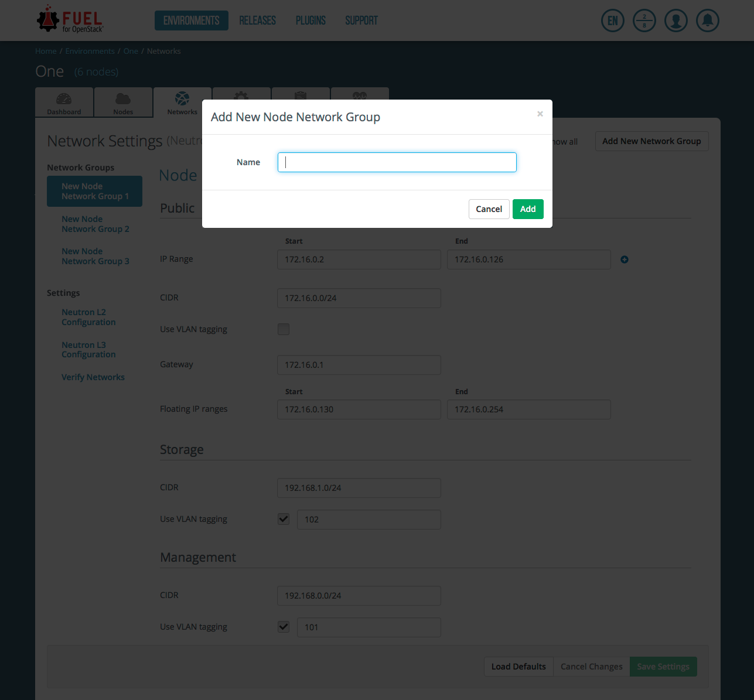Close the dialog with the X icon
This screenshot has width=754, height=700.
540,114
